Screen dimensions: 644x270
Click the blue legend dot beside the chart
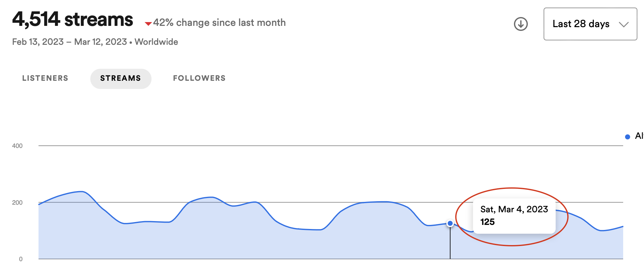click(x=628, y=137)
